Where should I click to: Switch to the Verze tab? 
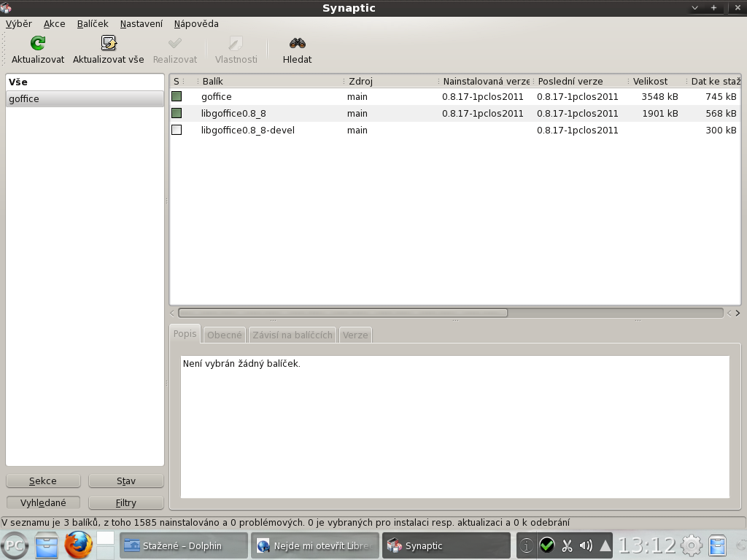[355, 335]
